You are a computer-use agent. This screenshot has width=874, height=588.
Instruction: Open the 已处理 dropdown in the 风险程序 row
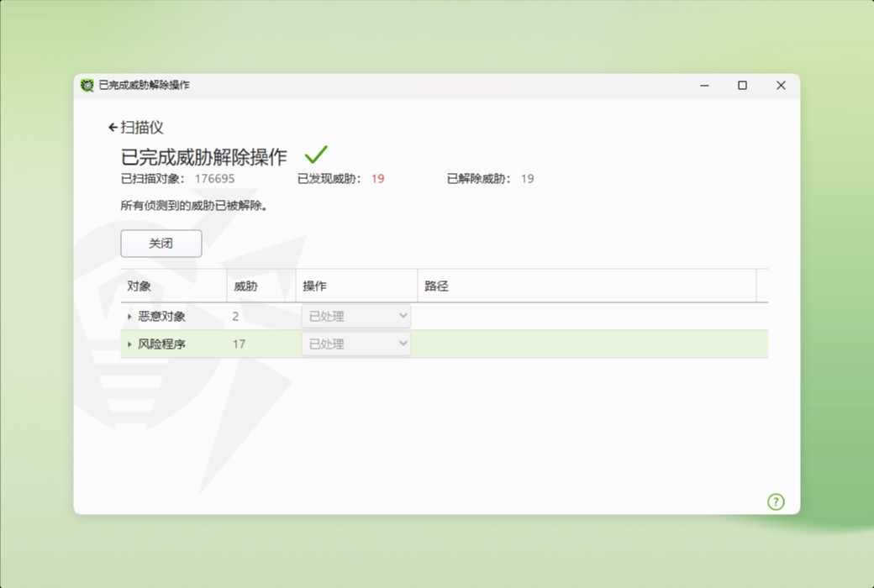coord(355,344)
